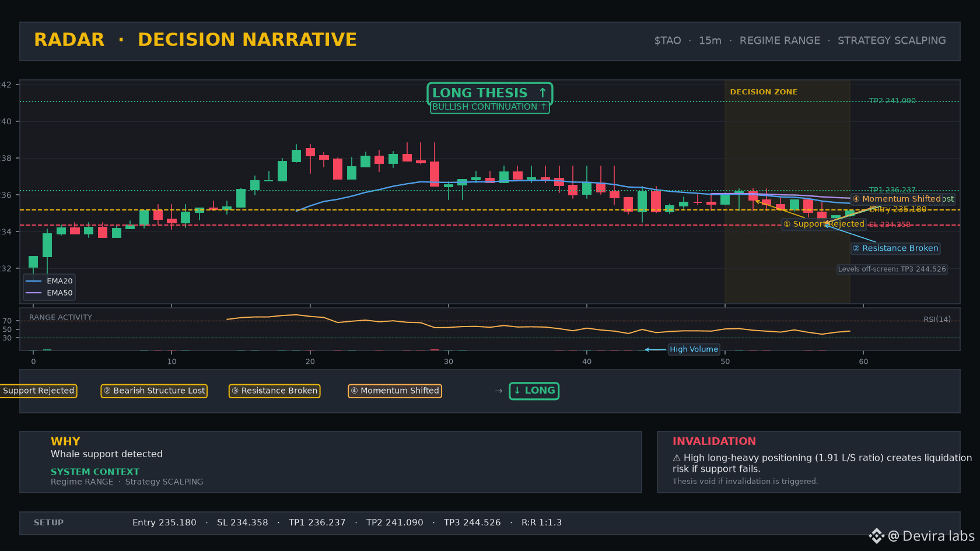Click the EMA50 purple legend line

[33, 293]
